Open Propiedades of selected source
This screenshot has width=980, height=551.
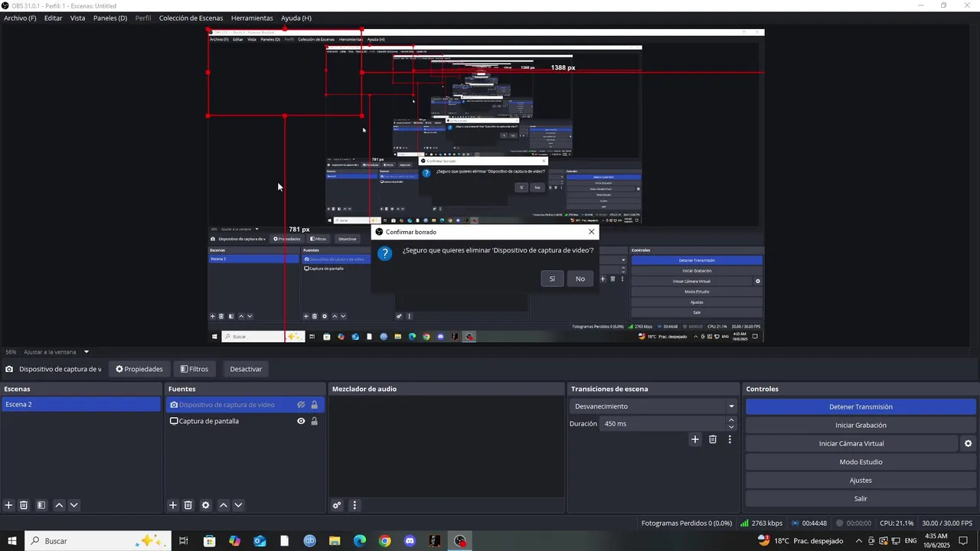click(x=139, y=369)
